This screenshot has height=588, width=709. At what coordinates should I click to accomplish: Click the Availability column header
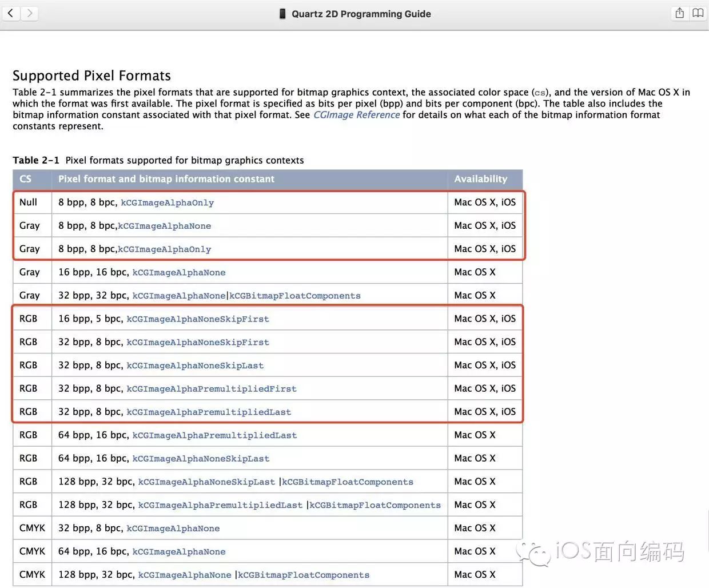point(481,179)
